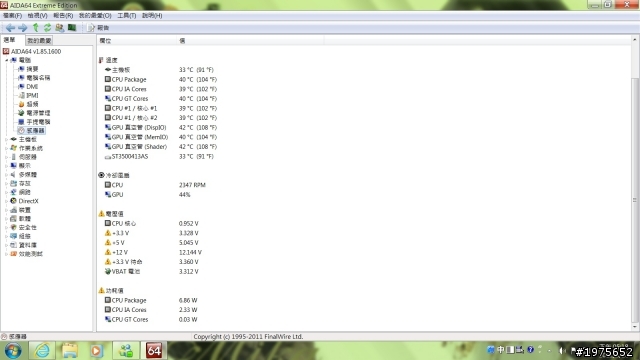Viewport: 640px width, 360px height.
Task: Open the File menu marked (F)
Action: (x=12, y=16)
